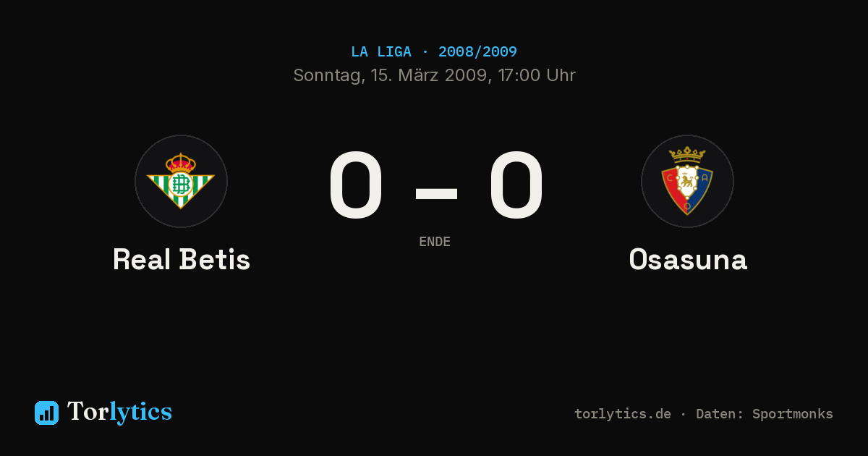
Task: Click the LA LIGA 2008/2009 league label
Action: coord(434,52)
